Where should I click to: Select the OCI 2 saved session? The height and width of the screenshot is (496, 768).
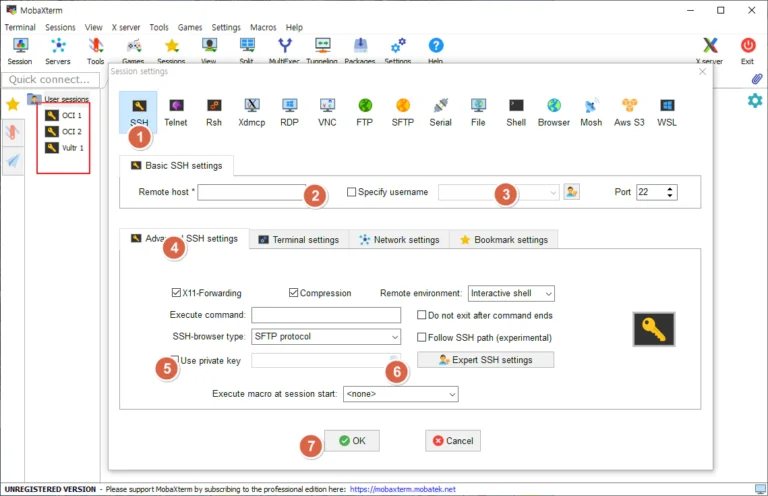tap(64, 131)
